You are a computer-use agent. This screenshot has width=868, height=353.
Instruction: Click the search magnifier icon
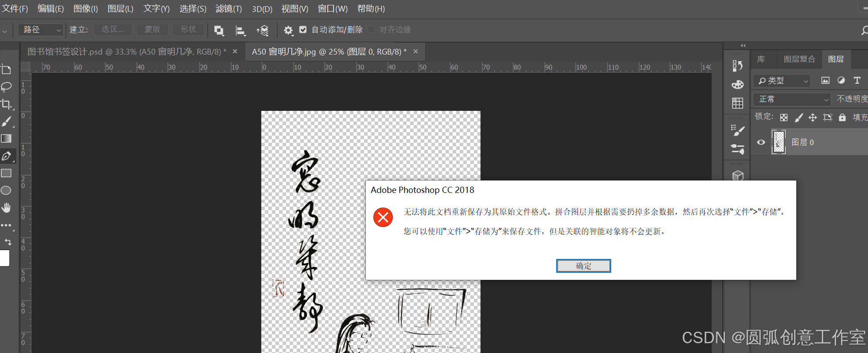pyautogui.click(x=864, y=30)
